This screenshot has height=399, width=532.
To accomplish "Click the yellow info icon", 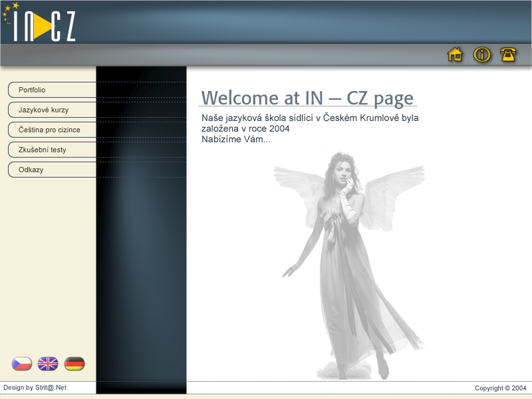I will click(481, 55).
